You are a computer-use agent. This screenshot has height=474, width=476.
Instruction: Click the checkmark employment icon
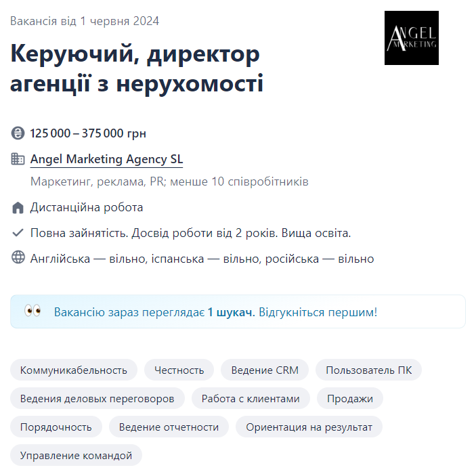click(x=18, y=233)
